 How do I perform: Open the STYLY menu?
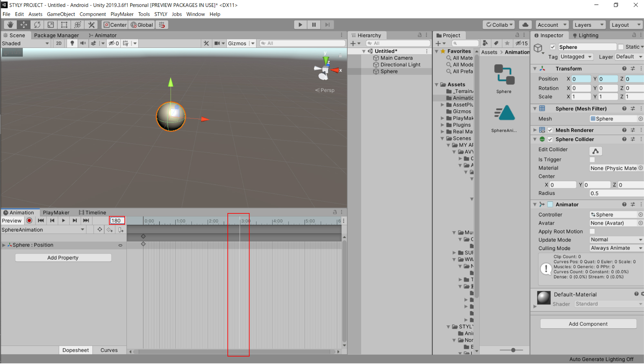(x=160, y=14)
